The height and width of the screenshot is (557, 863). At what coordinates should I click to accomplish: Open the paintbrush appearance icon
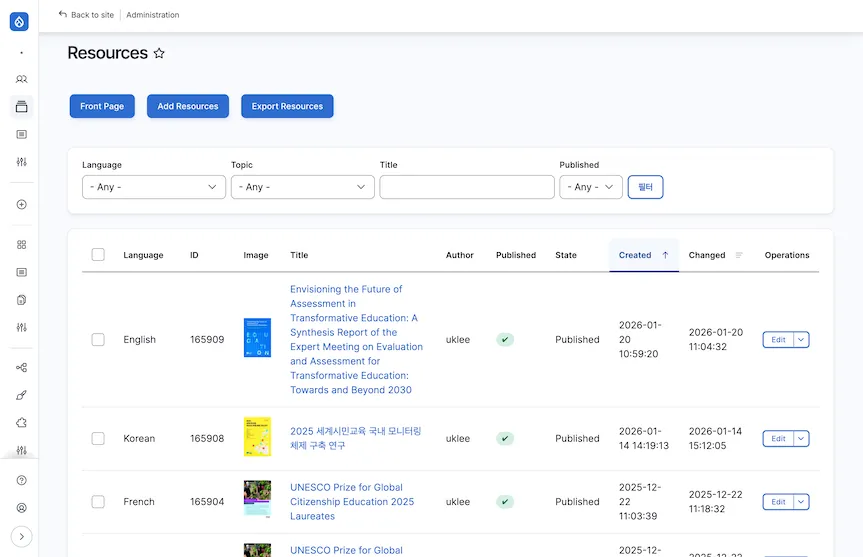point(21,395)
